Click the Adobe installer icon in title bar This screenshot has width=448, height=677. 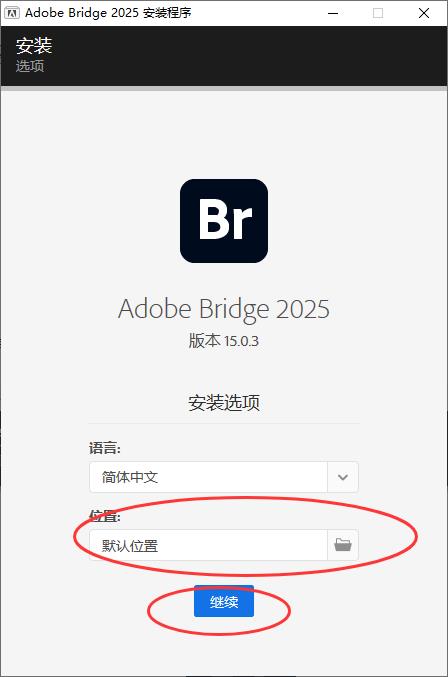12,13
